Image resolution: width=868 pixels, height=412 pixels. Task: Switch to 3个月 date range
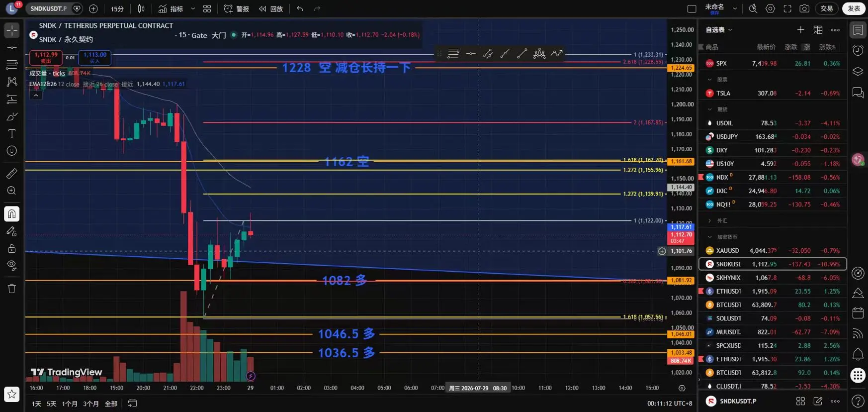click(x=91, y=404)
